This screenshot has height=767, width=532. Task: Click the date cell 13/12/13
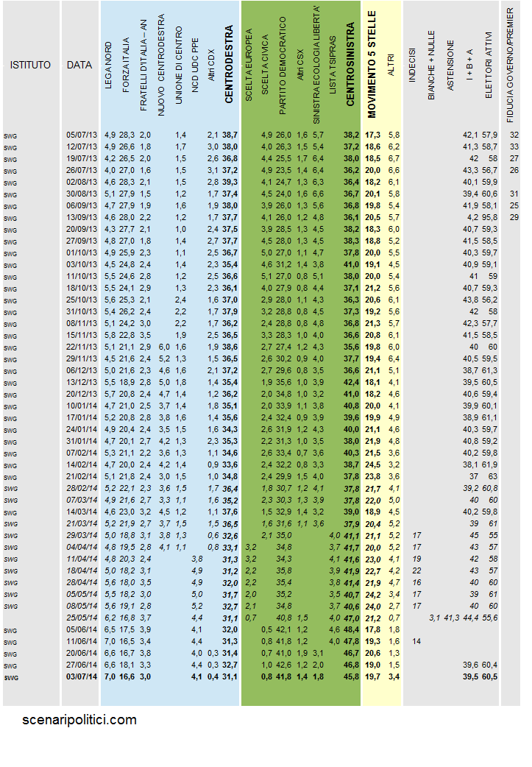click(82, 382)
